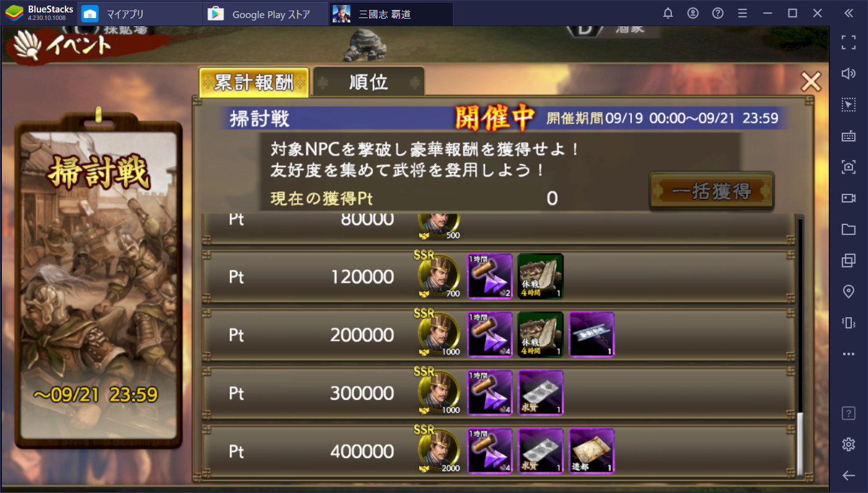Screen dimensions: 868x493
Task: Toggle fullscreen from the sidebar
Action: pyautogui.click(x=849, y=42)
